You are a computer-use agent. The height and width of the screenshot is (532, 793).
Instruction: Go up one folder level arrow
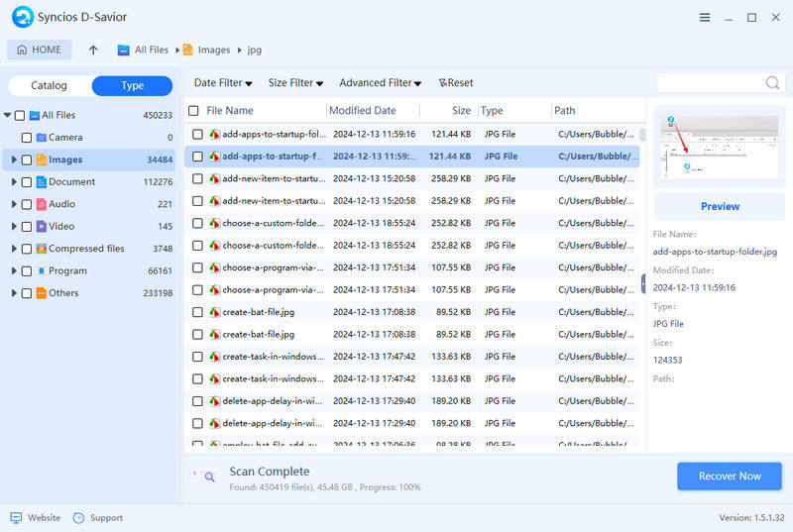93,50
